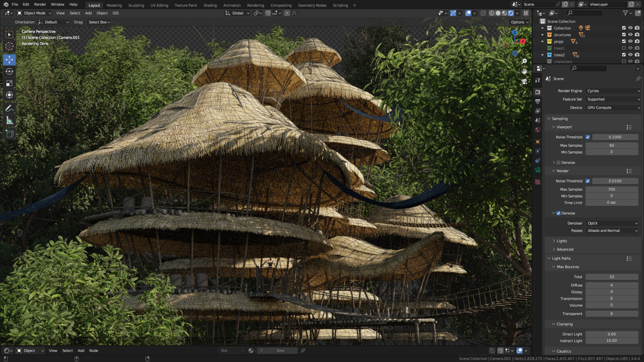Set the Device field to GPU Compute

[x=613, y=107]
